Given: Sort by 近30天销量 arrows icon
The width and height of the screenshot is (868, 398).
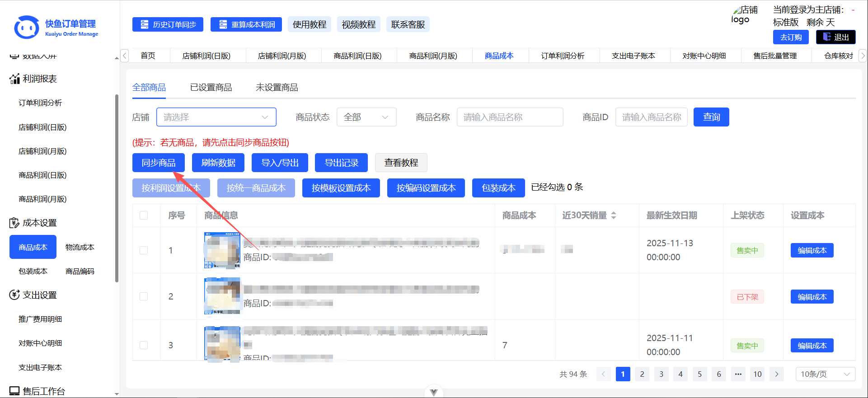Looking at the screenshot, I should pyautogui.click(x=614, y=215).
